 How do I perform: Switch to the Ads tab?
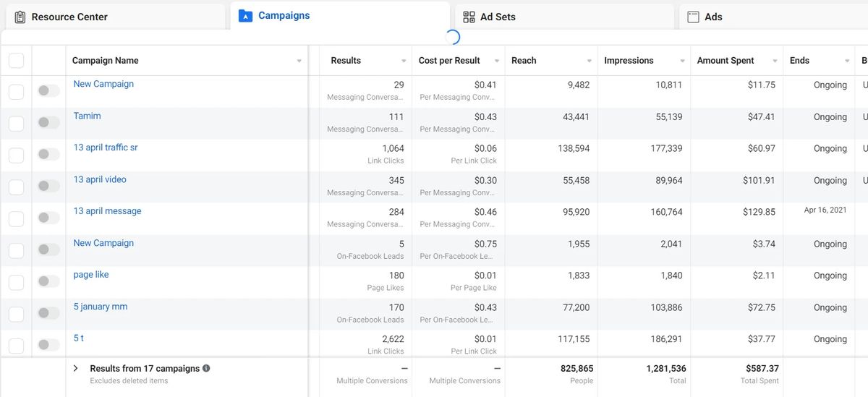click(x=713, y=17)
